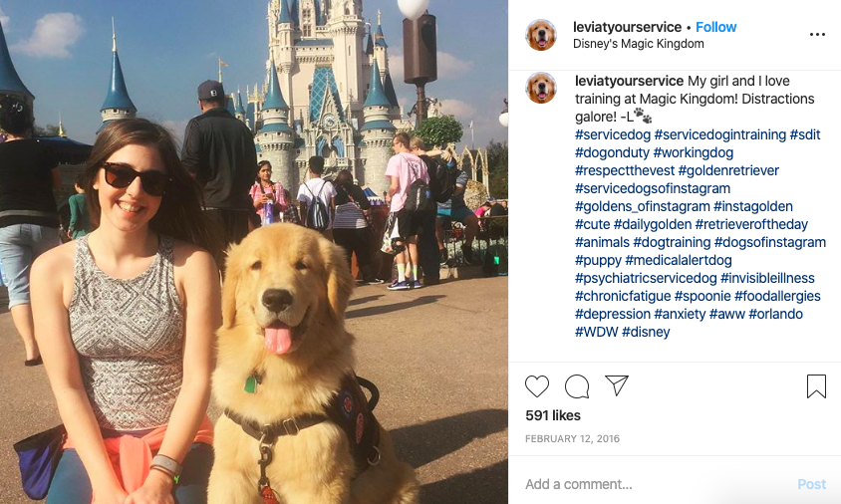Screen dimensions: 841x504
Task: Open comments via speech bubble icon
Action: tap(577, 386)
